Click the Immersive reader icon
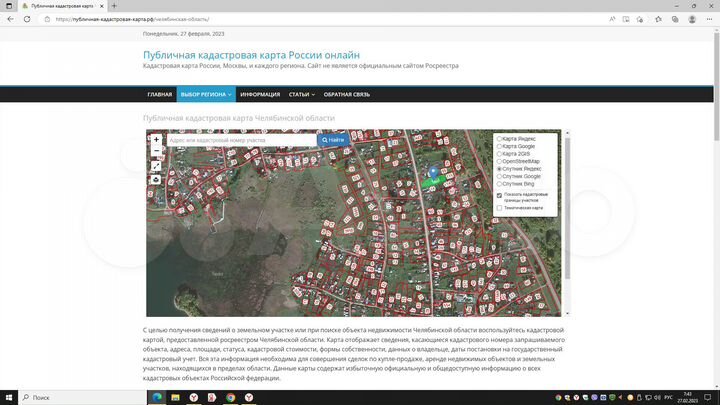Image resolution: width=720 pixels, height=405 pixels. click(x=626, y=19)
